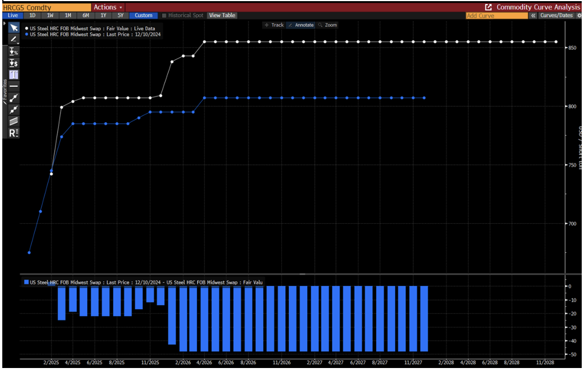Select the pencil annotation tool
The height and width of the screenshot is (372, 588).
coord(13,39)
